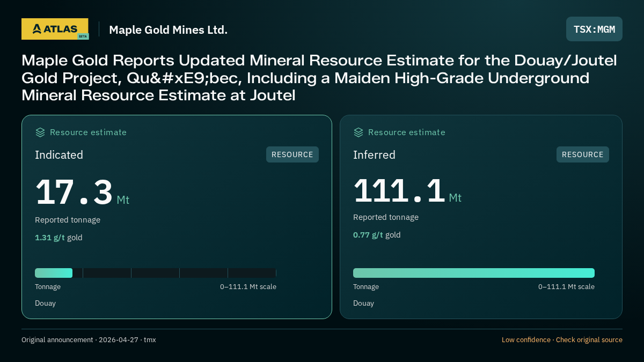Click the Original announcement 2026-04-27 tmx text

click(89, 340)
